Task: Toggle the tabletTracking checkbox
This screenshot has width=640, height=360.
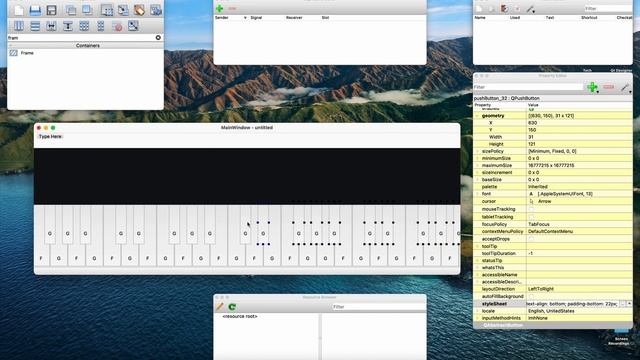Action: (531, 217)
